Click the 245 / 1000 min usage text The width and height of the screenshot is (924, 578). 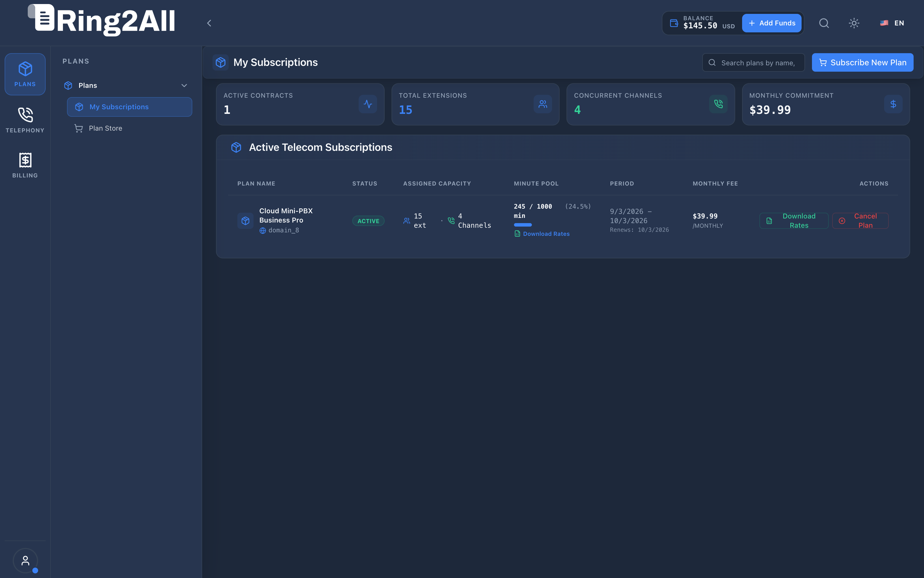tap(533, 211)
